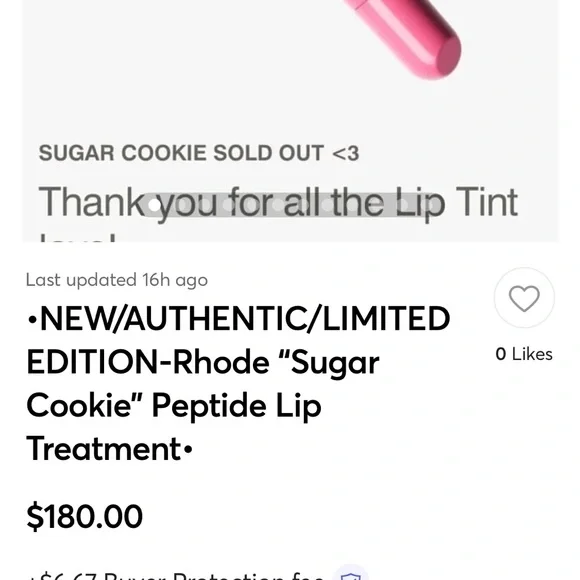Tap the Peptide Lip text in the title
Viewport: 580px width, 580px height.
(x=237, y=407)
